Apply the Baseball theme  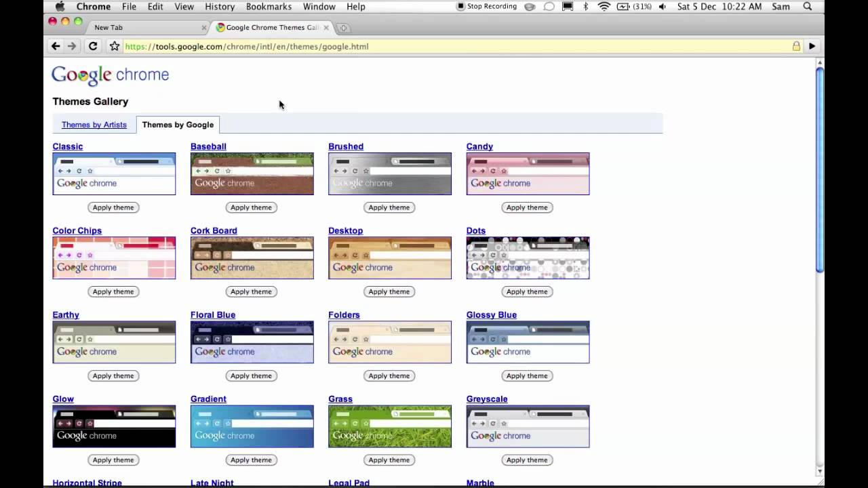[251, 207]
